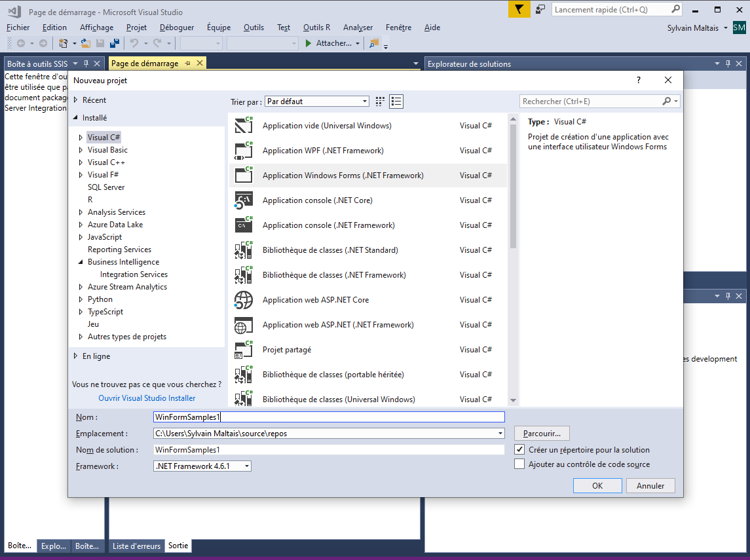The width and height of the screenshot is (750, 560).
Task: Click the help question mark in dialog
Action: (639, 80)
